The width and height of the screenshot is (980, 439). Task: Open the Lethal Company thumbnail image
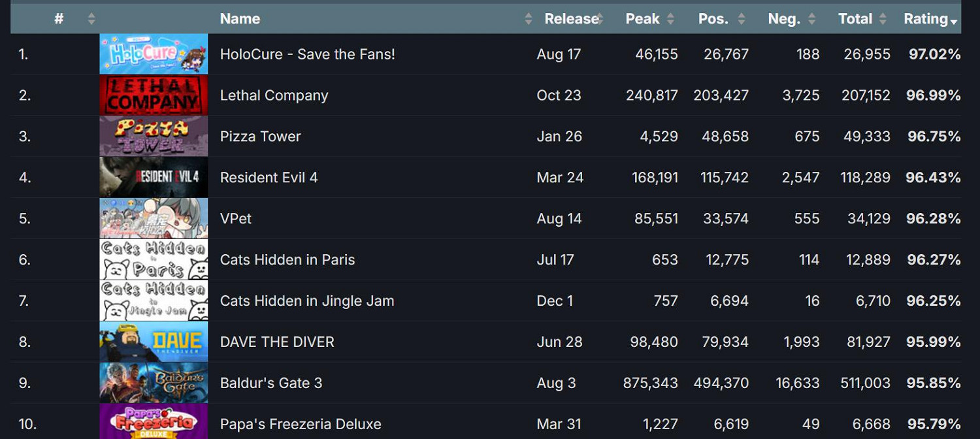pyautogui.click(x=154, y=95)
